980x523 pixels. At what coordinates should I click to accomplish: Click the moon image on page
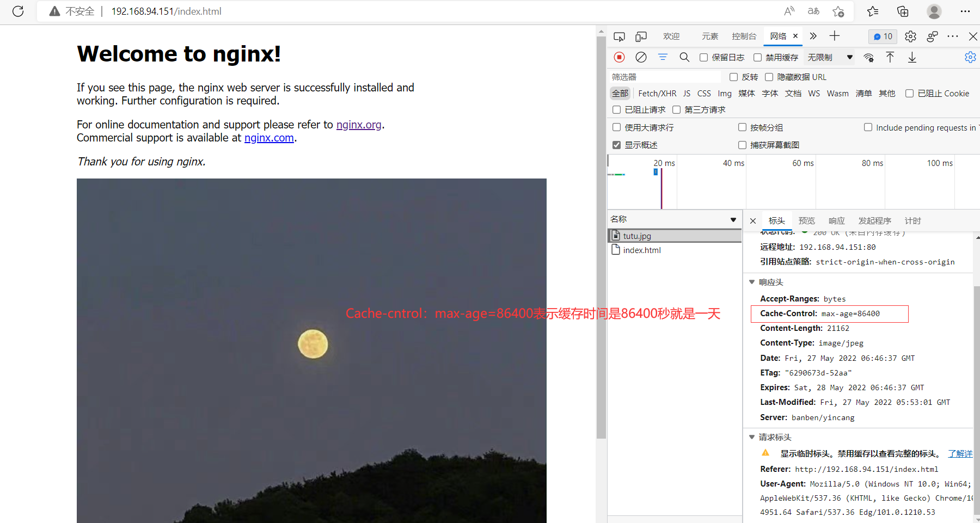(311, 350)
